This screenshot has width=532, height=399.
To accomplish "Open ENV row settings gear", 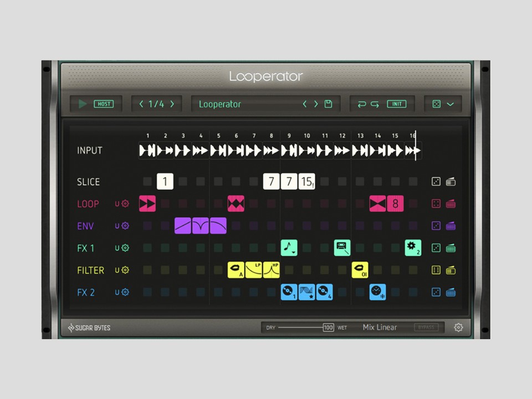I will (126, 226).
